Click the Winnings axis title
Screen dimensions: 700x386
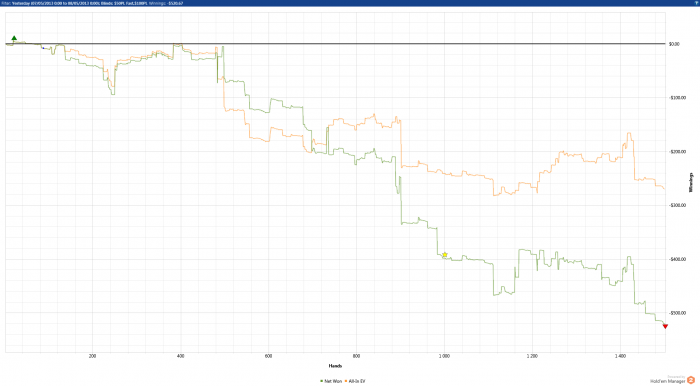click(691, 183)
